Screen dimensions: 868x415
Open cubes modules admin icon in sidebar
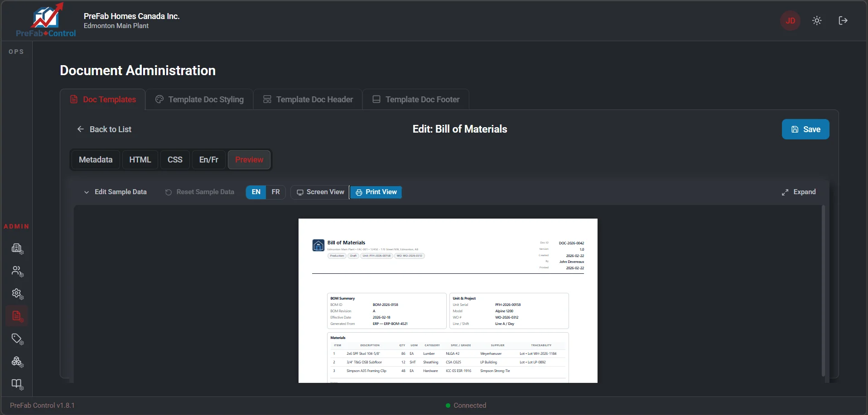(x=17, y=361)
